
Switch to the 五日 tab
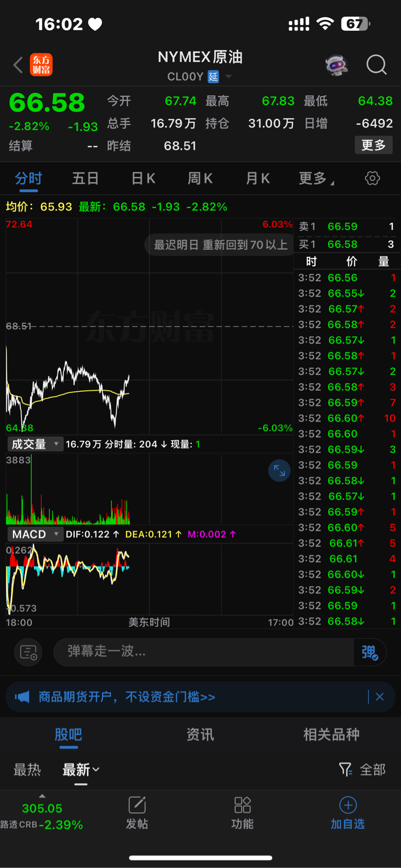pyautogui.click(x=86, y=179)
